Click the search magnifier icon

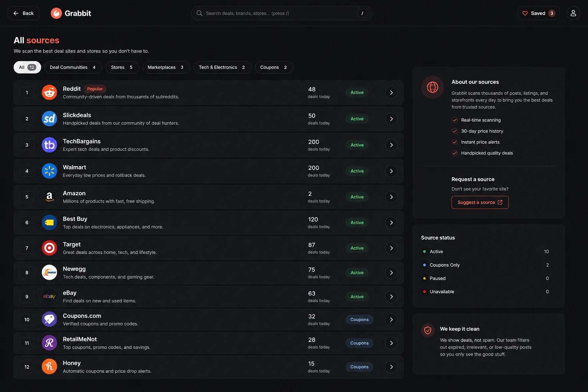coord(199,13)
